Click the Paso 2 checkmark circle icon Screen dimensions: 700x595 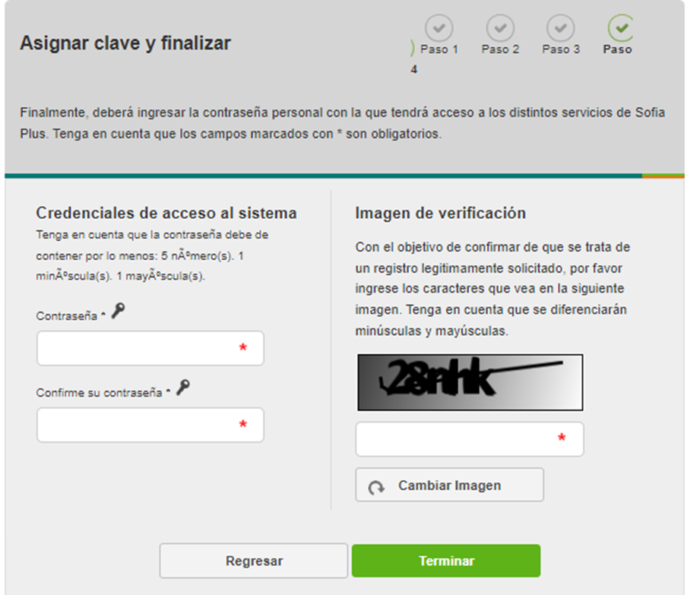500,28
